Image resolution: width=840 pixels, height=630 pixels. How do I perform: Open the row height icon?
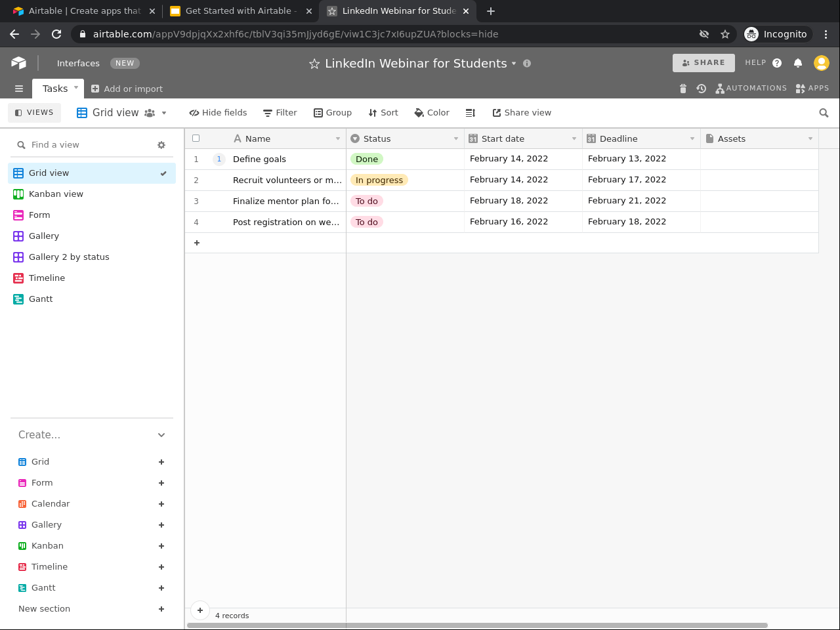471,113
